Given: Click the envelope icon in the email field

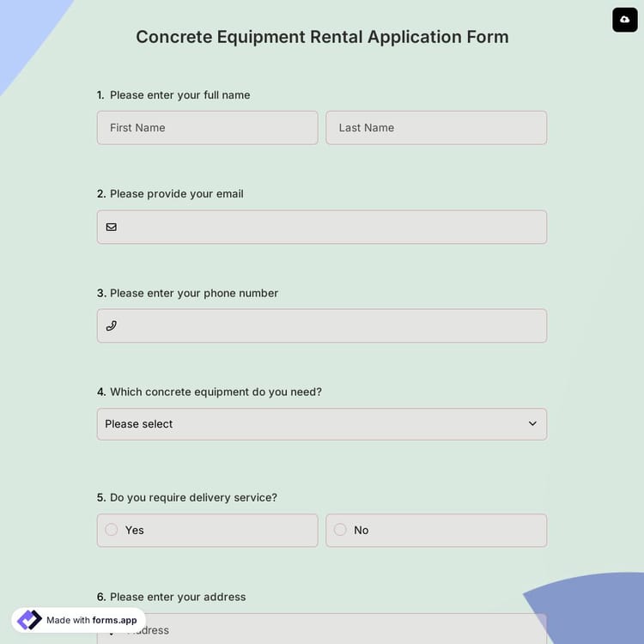Looking at the screenshot, I should tap(112, 228).
